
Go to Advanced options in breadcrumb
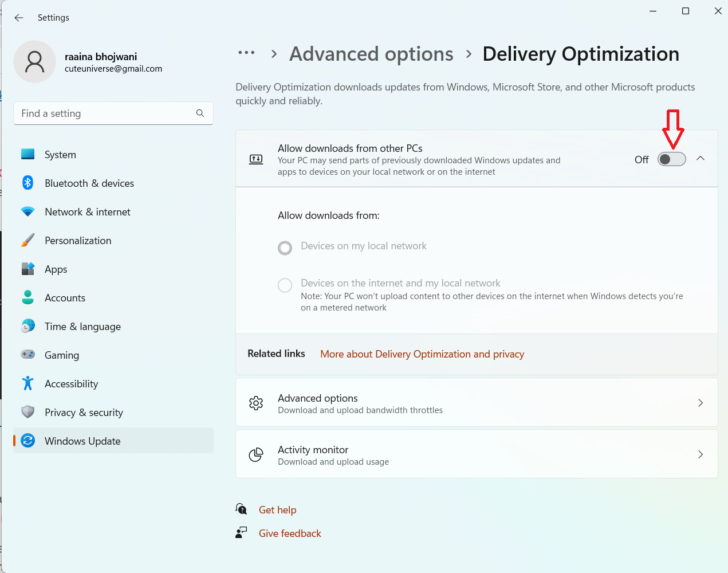click(x=371, y=54)
